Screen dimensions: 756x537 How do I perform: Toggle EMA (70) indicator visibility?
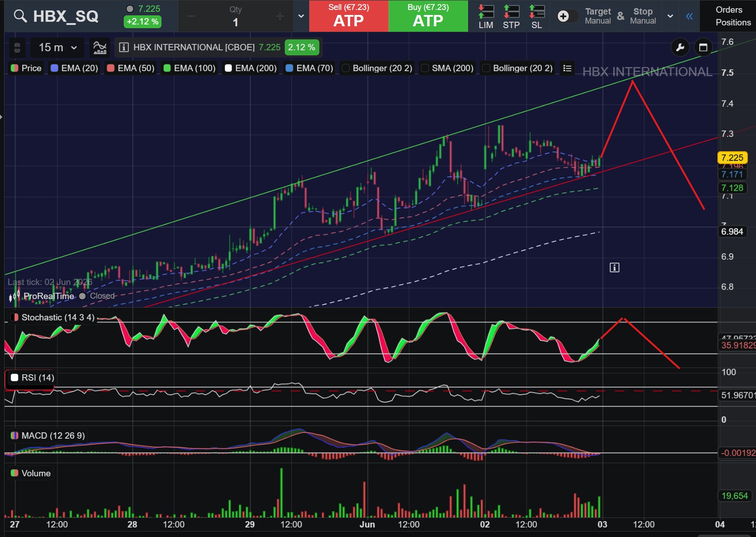click(x=309, y=68)
